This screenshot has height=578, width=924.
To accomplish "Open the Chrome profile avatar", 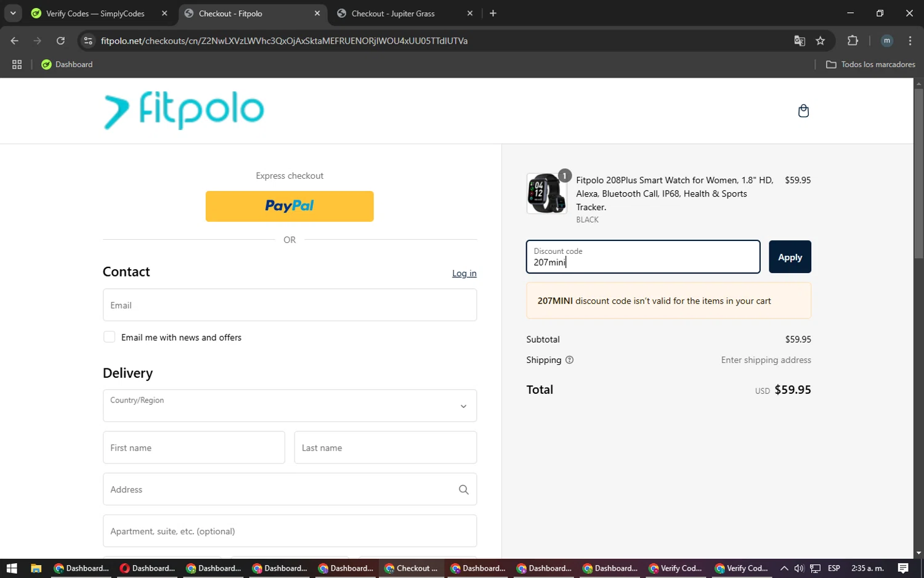I will coord(887,41).
